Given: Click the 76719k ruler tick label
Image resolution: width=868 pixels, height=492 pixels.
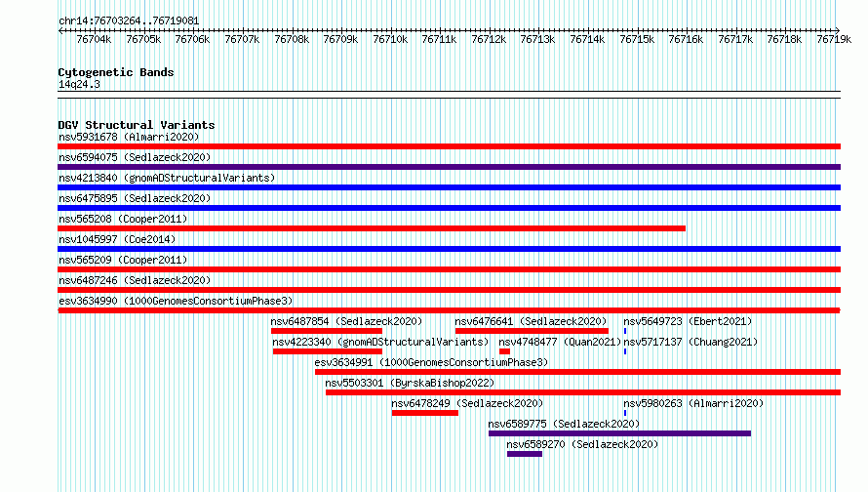Looking at the screenshot, I should (x=834, y=40).
